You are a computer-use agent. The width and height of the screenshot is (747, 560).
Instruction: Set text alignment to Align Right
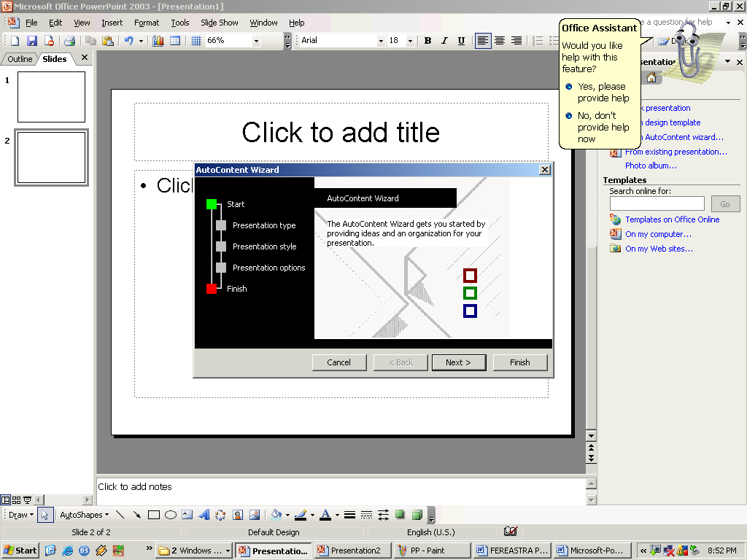(516, 41)
